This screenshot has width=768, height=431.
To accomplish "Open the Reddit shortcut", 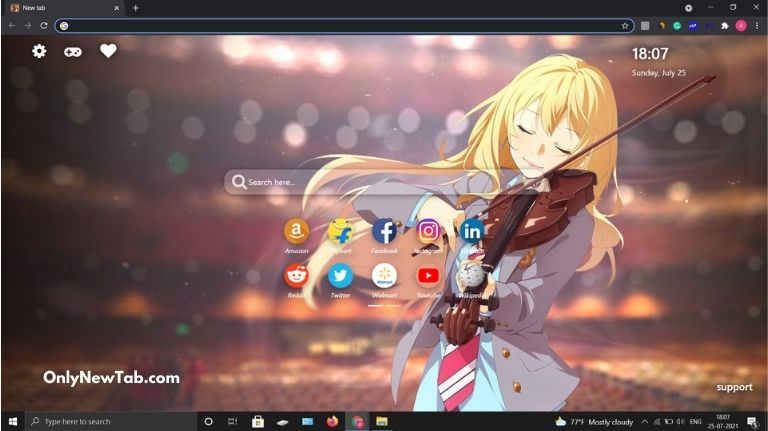I will (296, 276).
